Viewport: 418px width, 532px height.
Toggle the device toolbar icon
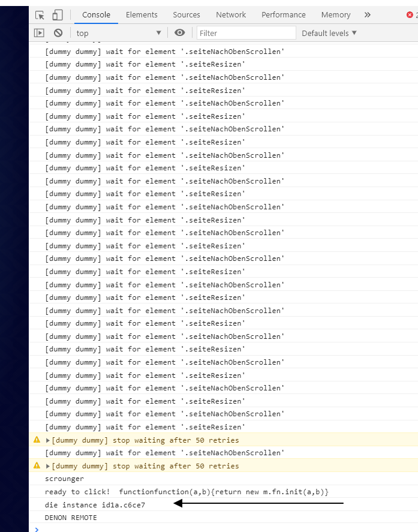click(58, 15)
